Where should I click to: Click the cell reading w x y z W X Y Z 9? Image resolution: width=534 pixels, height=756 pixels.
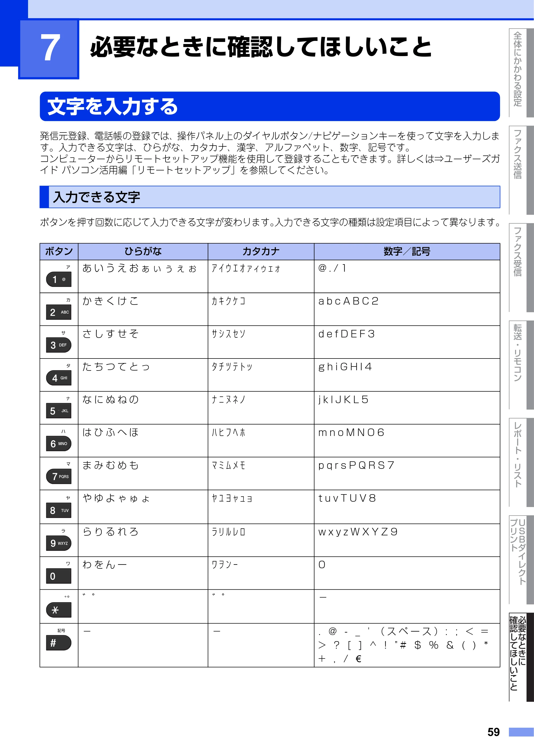[x=407, y=540]
